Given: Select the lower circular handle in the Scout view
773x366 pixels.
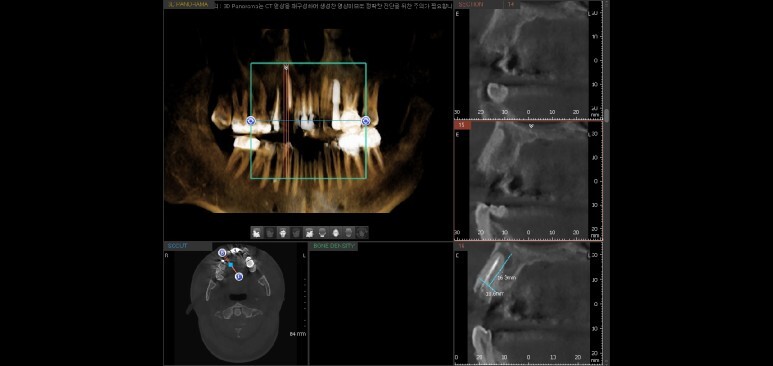Looking at the screenshot, I should click(x=239, y=277).
